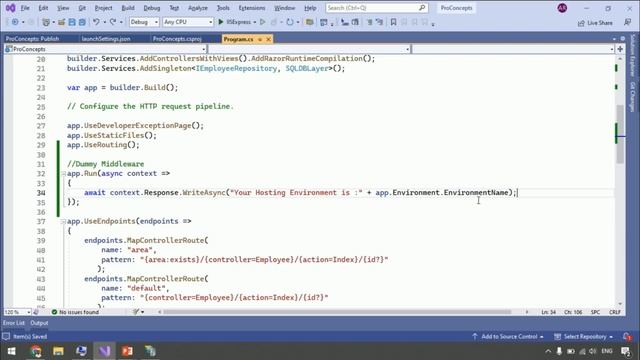
Task: Collapse the app.Run code block
Action: coord(63,173)
